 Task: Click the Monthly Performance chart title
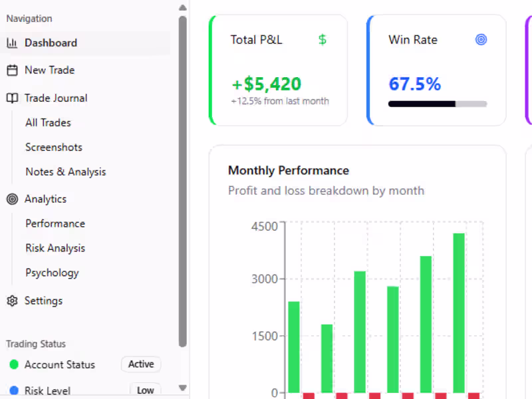(x=289, y=170)
